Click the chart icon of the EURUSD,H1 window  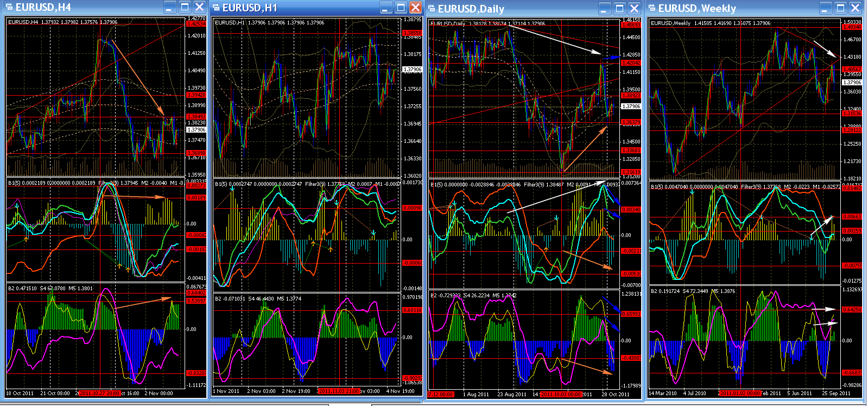tap(216, 7)
